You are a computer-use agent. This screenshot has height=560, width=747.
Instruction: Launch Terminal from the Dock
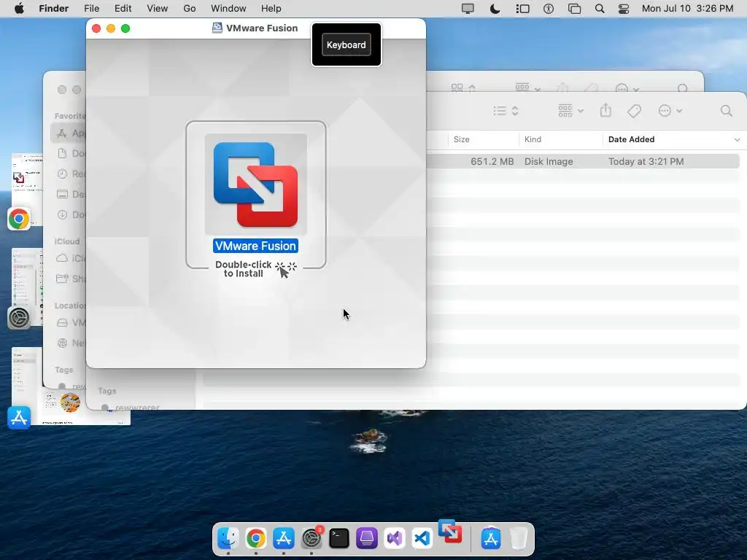[339, 539]
